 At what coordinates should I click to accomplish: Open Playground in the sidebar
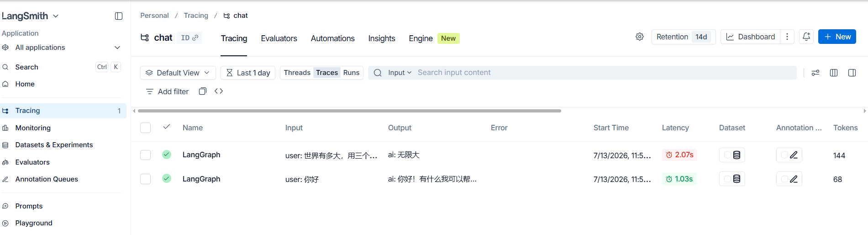pos(63,223)
